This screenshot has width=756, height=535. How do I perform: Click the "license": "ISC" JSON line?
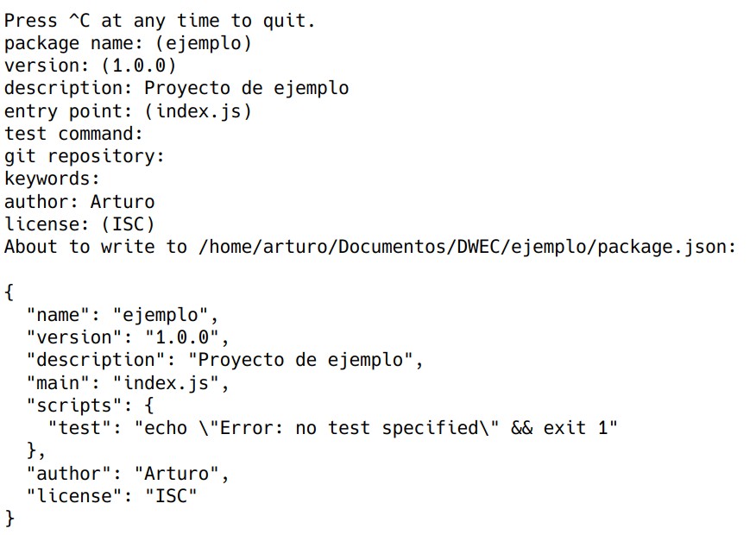[x=111, y=495]
